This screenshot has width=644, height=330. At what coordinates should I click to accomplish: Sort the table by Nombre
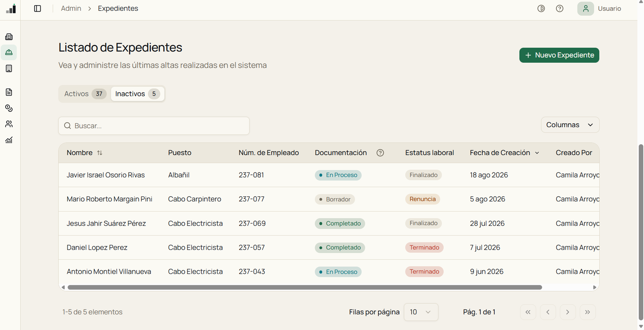85,153
